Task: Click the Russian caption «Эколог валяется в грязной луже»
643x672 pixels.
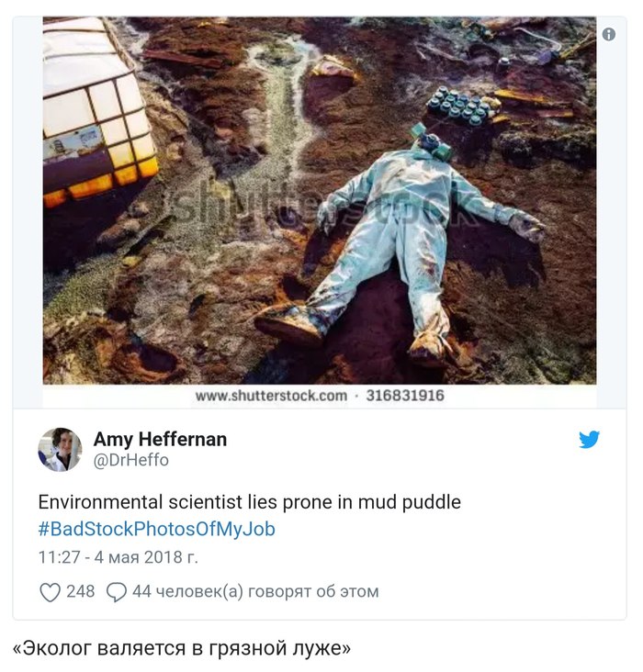Action: [182, 648]
